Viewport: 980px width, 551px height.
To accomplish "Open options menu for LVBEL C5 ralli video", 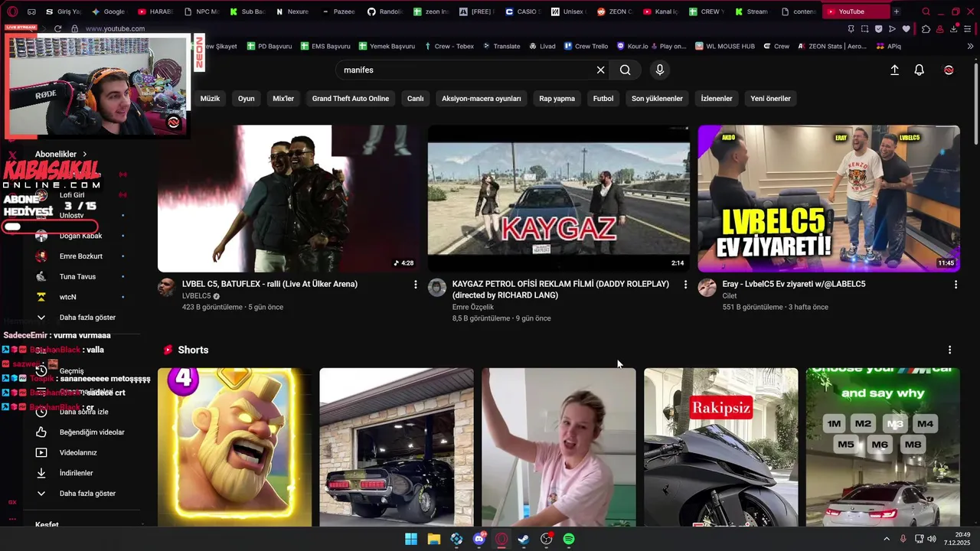I will (416, 284).
